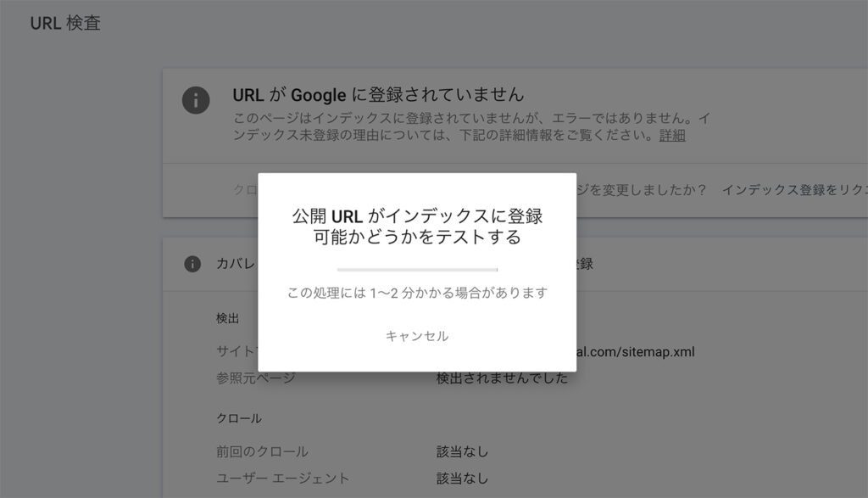This screenshot has height=498, width=868.
Task: Click the 検出されませんでした value
Action: point(502,378)
